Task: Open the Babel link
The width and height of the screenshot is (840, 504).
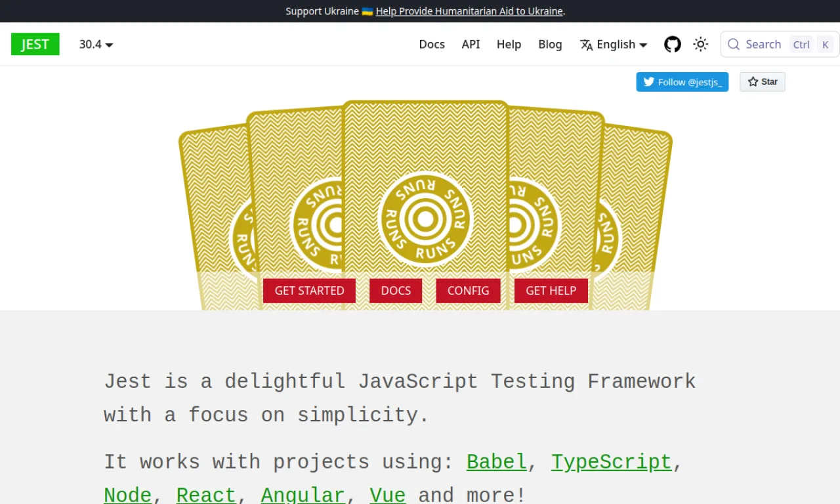Action: 497,461
